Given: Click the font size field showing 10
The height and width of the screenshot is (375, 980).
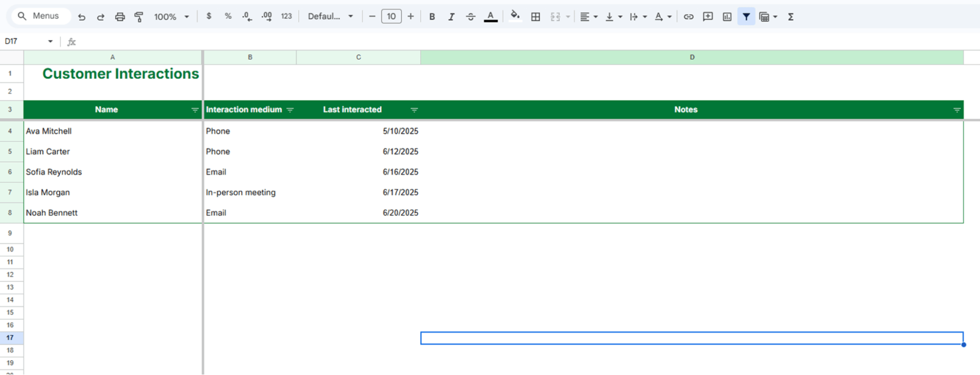Looking at the screenshot, I should [391, 16].
